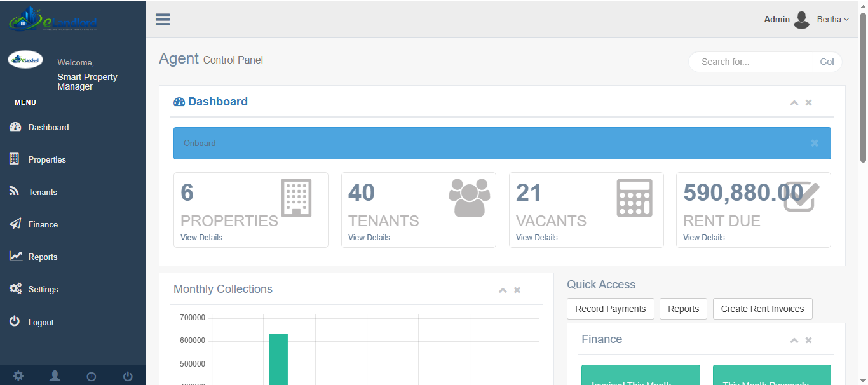Open the Bertha user dropdown

tap(832, 20)
